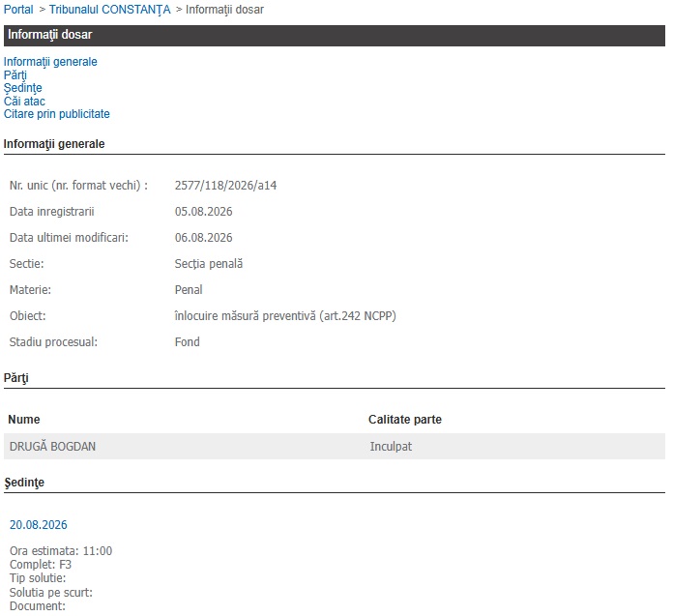Select party name DRUGĂ BOGDAN
The height and width of the screenshot is (616, 673).
52,447
